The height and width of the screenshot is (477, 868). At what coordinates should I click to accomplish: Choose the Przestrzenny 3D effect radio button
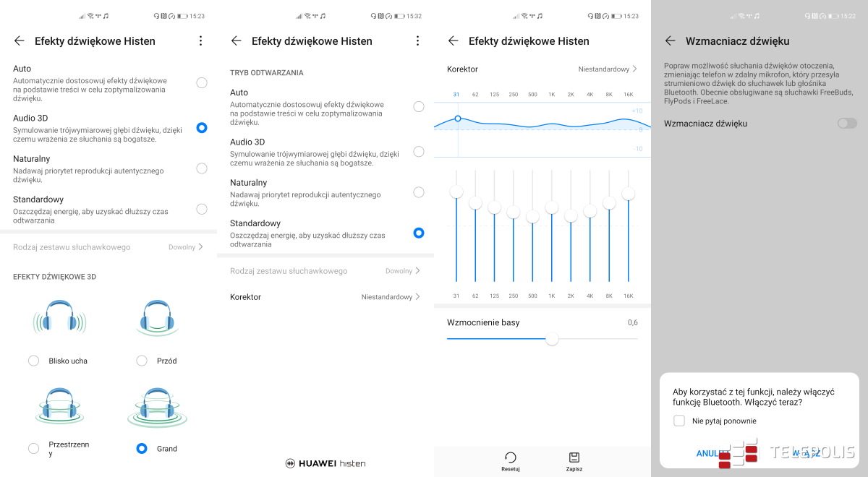pyautogui.click(x=33, y=449)
